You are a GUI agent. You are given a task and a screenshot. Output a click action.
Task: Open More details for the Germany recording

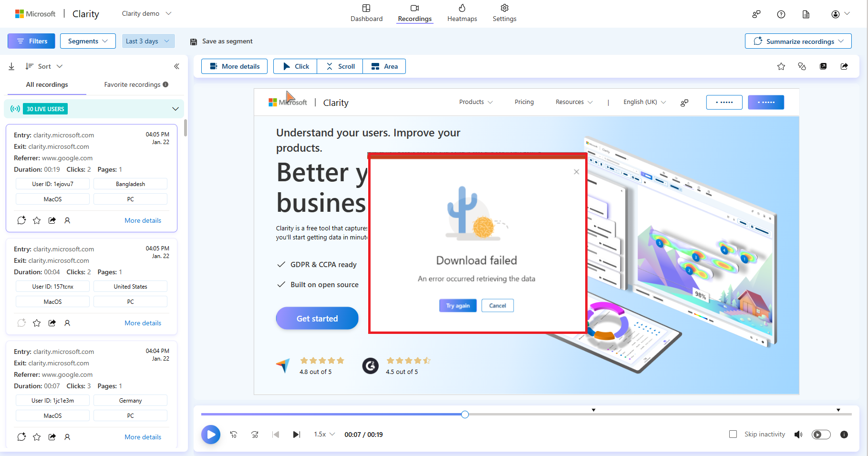coord(143,437)
